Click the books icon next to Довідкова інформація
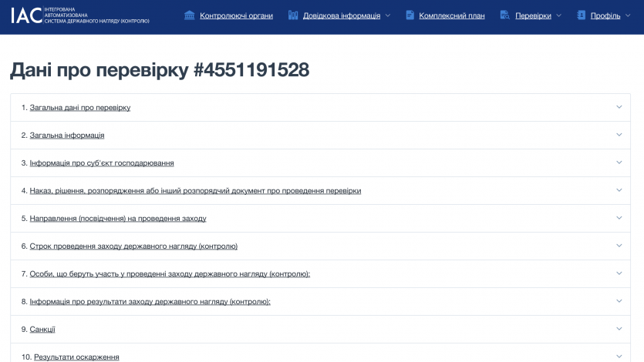The width and height of the screenshot is (644, 362). (293, 15)
